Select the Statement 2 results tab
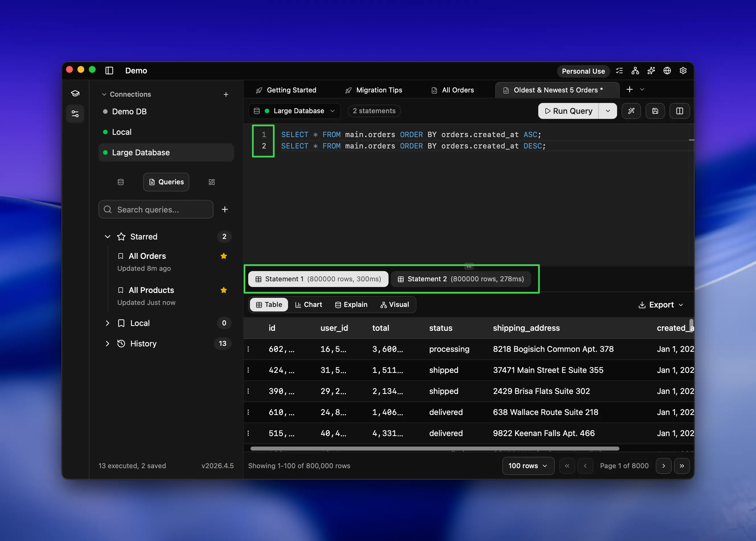The image size is (756, 541). pos(461,279)
